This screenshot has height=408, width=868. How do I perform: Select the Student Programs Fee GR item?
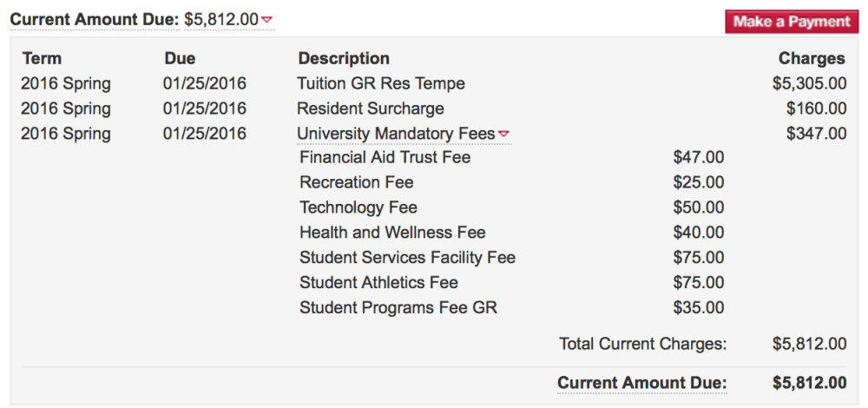[x=398, y=307]
